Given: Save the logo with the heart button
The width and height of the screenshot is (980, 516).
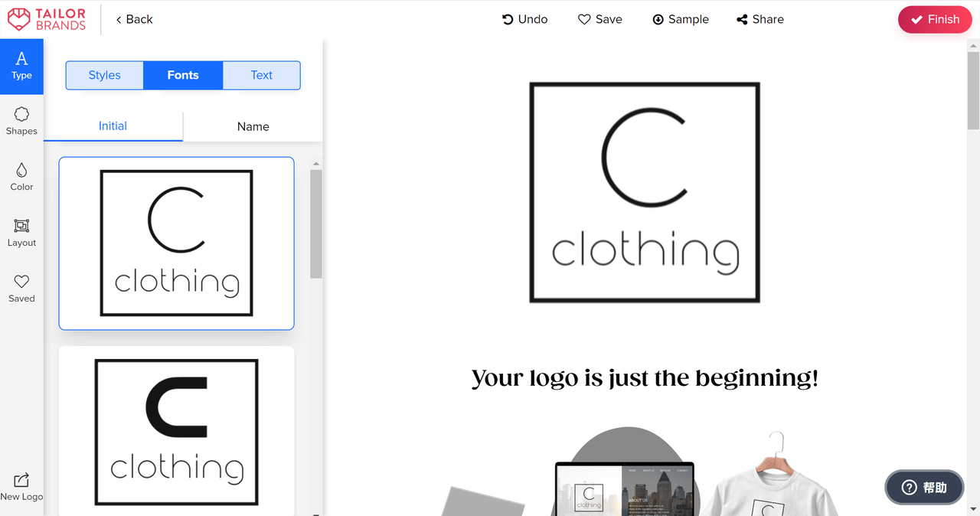Looking at the screenshot, I should pyautogui.click(x=599, y=19).
